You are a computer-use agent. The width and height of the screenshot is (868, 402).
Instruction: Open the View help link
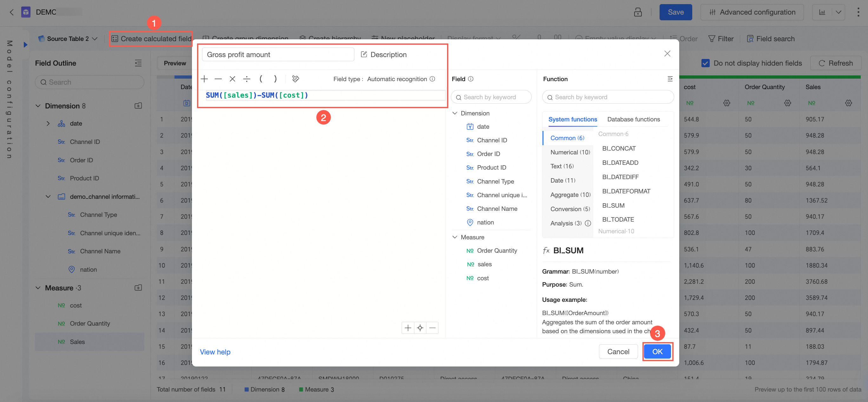(215, 352)
